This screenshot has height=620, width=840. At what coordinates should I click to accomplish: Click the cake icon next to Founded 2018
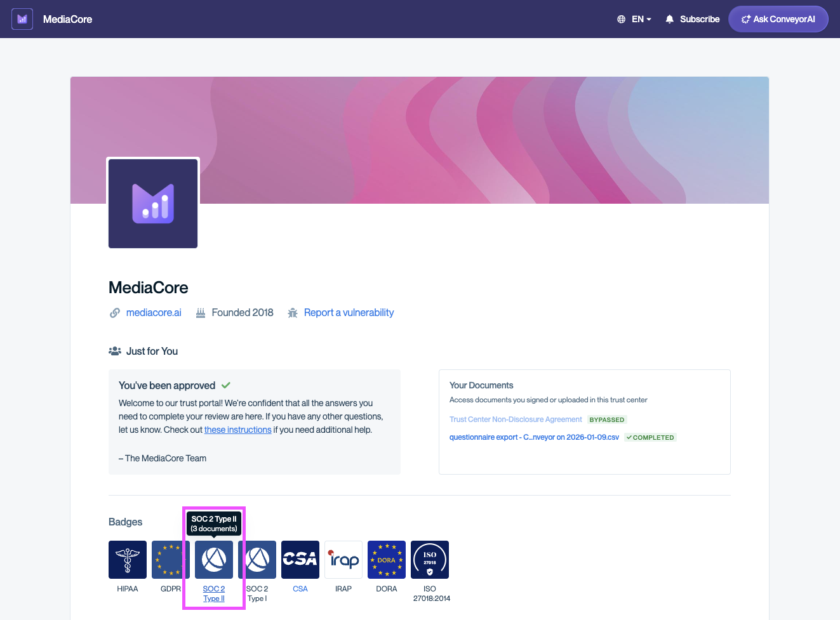(x=201, y=313)
